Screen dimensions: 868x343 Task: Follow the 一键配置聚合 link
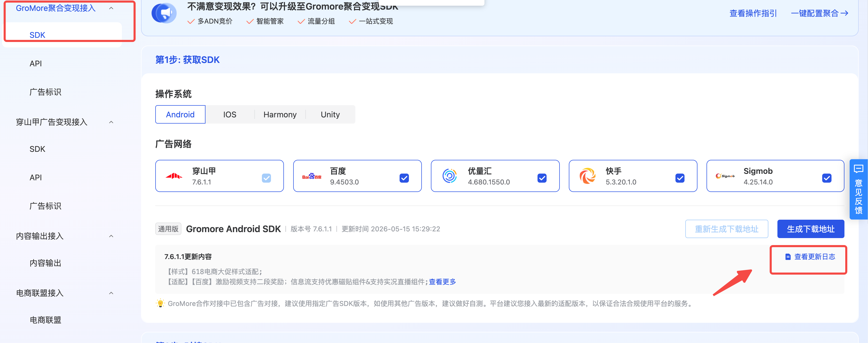click(820, 13)
